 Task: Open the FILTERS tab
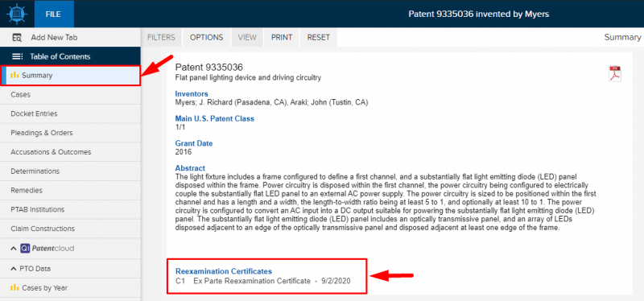tap(162, 37)
